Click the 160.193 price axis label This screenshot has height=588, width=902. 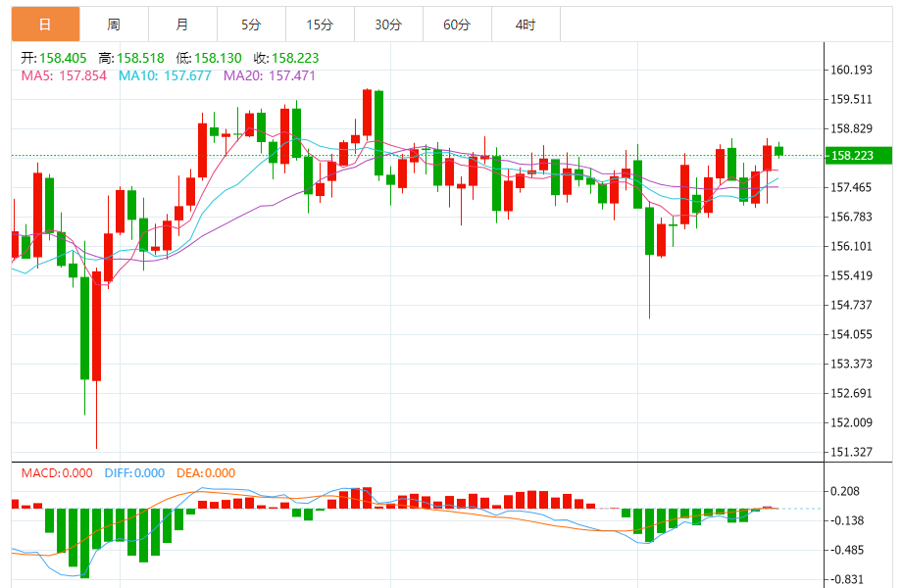pos(851,71)
